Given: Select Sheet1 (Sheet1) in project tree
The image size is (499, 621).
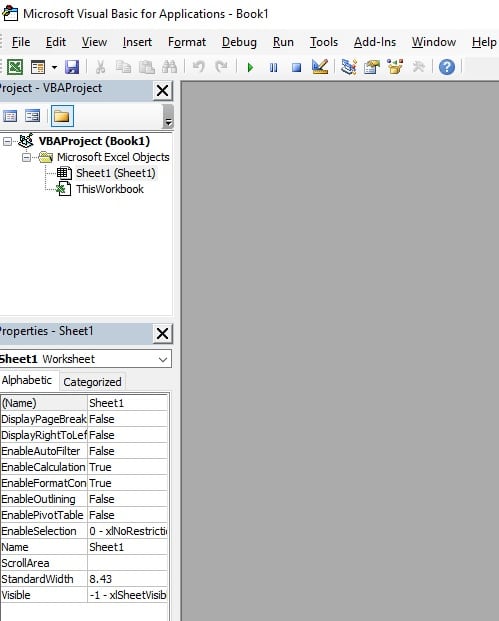Looking at the screenshot, I should tap(116, 173).
